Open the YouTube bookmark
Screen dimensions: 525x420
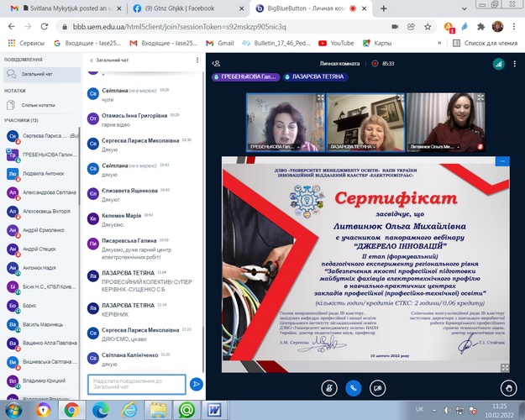pyautogui.click(x=336, y=42)
